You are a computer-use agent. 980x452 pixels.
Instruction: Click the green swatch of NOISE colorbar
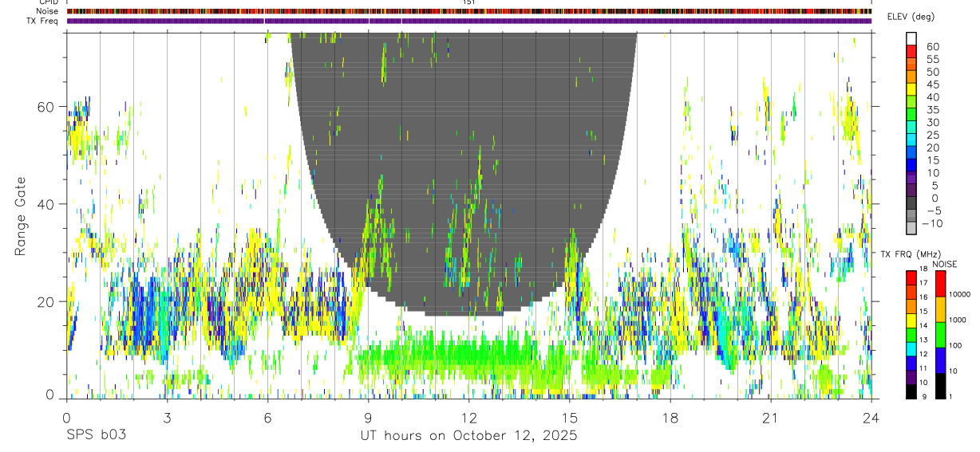coord(940,335)
